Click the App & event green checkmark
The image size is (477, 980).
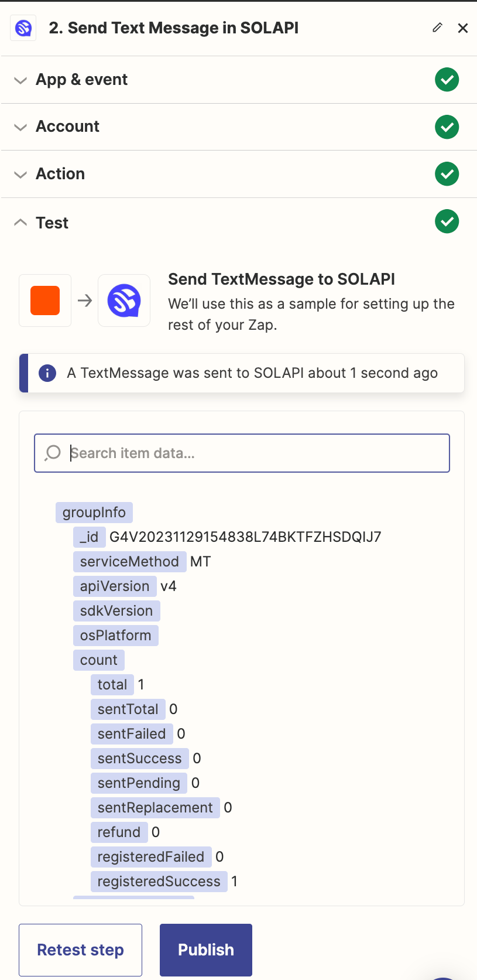click(x=447, y=80)
